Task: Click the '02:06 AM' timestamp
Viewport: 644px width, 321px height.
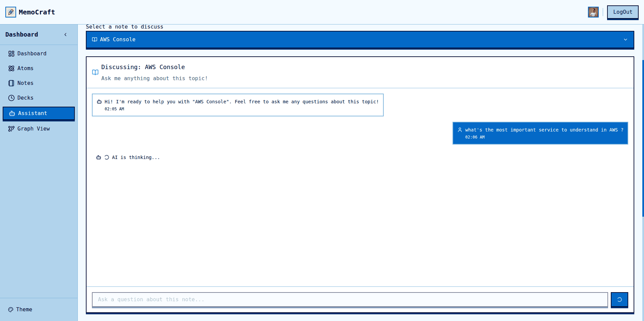Action: coord(475,137)
